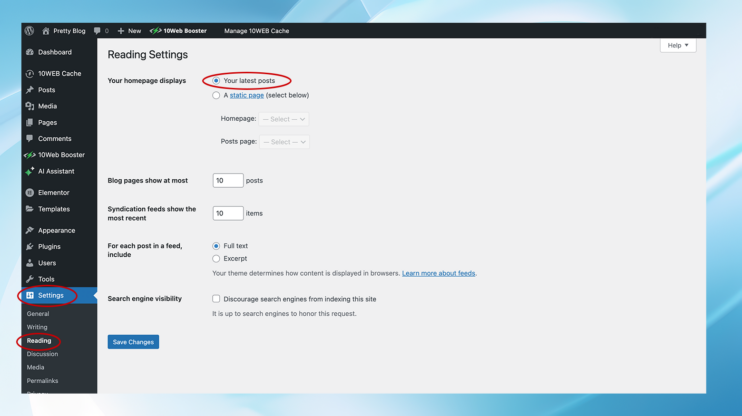The width and height of the screenshot is (742, 416).
Task: Open the Pretty Blog home icon
Action: pyautogui.click(x=45, y=31)
